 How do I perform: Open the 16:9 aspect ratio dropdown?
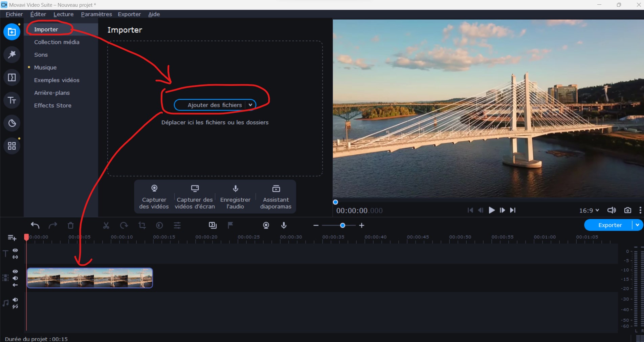(x=589, y=211)
